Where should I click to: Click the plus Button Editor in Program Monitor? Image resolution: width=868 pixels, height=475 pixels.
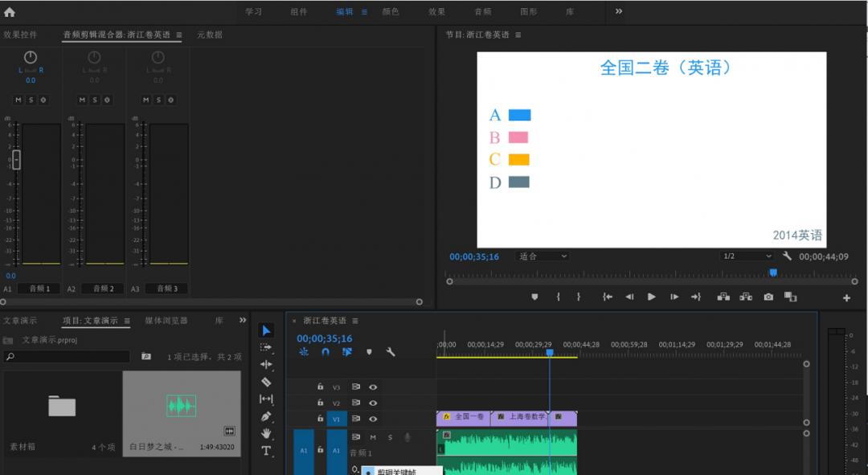846,298
